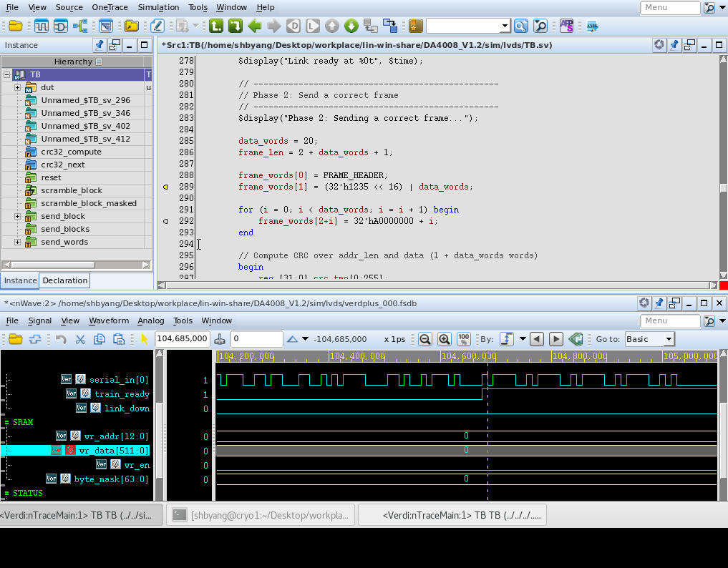728x568 pixels.
Task: Click the green back arrow in source toolbar
Action: pyautogui.click(x=254, y=26)
